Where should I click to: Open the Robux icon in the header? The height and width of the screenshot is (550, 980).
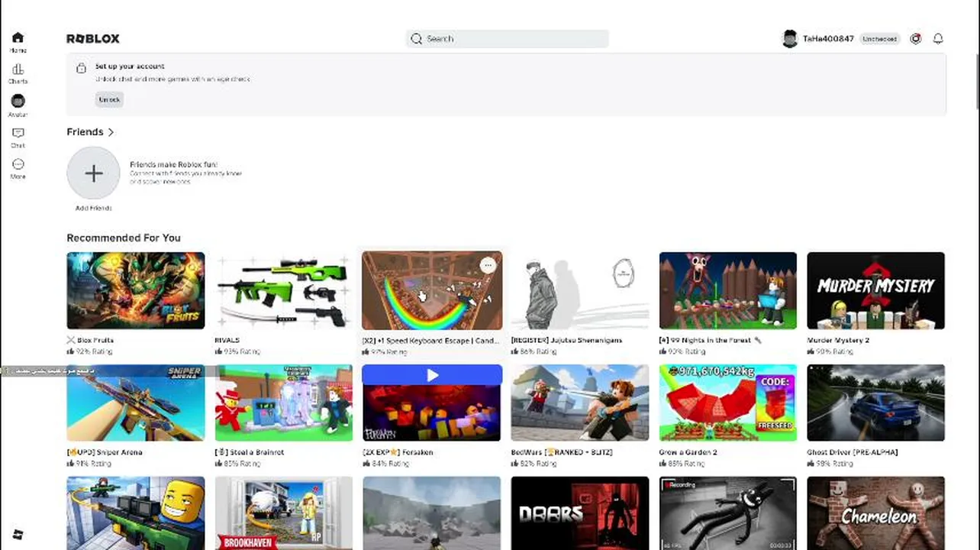pyautogui.click(x=916, y=39)
